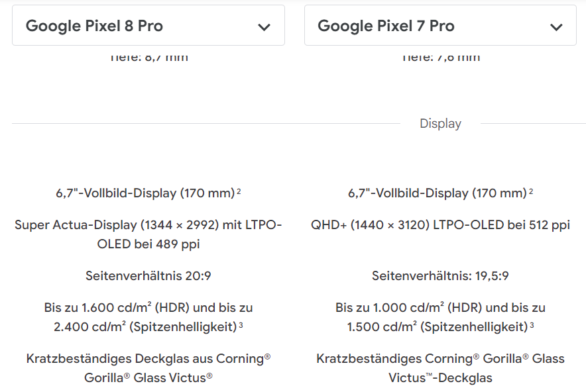
Task: Click the chevron arrow beside Pixel 8 Pro
Action: 264,27
